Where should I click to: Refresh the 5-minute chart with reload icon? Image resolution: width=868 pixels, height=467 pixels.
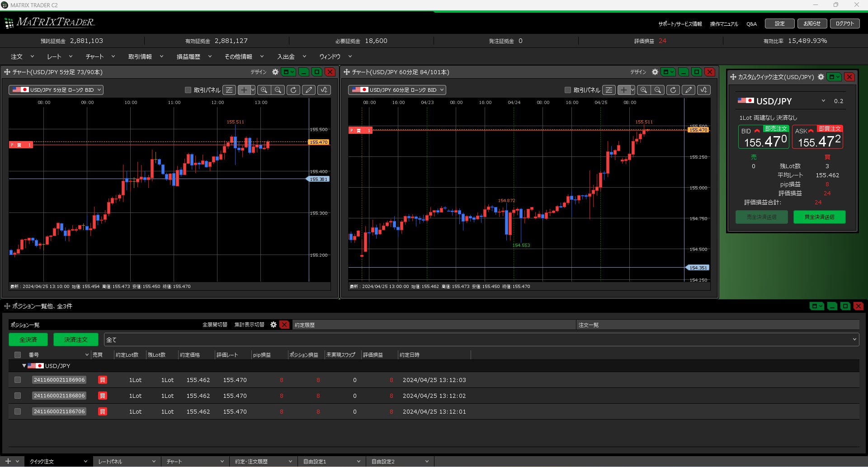(293, 90)
